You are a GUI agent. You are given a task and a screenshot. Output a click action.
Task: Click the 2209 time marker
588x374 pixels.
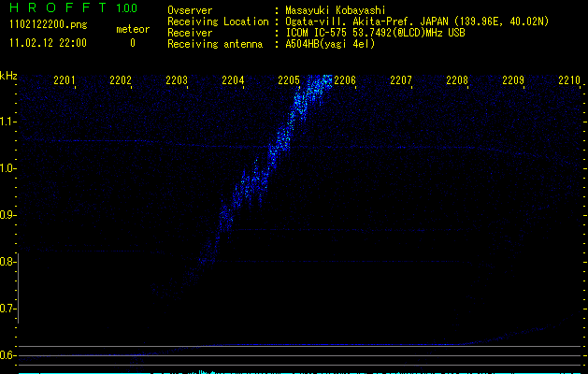click(x=513, y=79)
